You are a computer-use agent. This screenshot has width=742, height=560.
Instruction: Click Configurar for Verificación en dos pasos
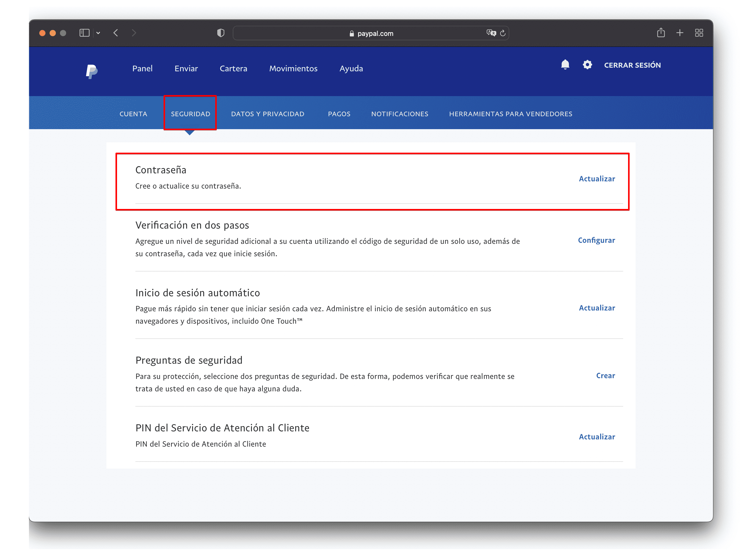coord(596,240)
